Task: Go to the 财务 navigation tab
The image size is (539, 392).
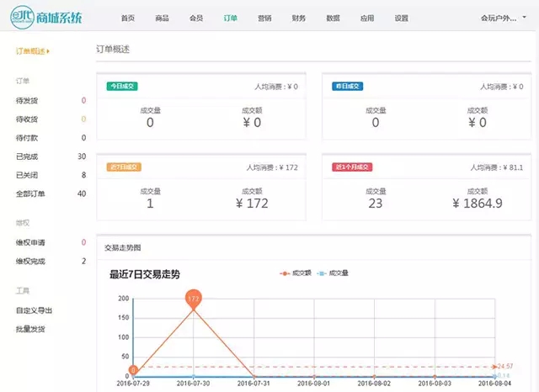Action: [x=298, y=18]
